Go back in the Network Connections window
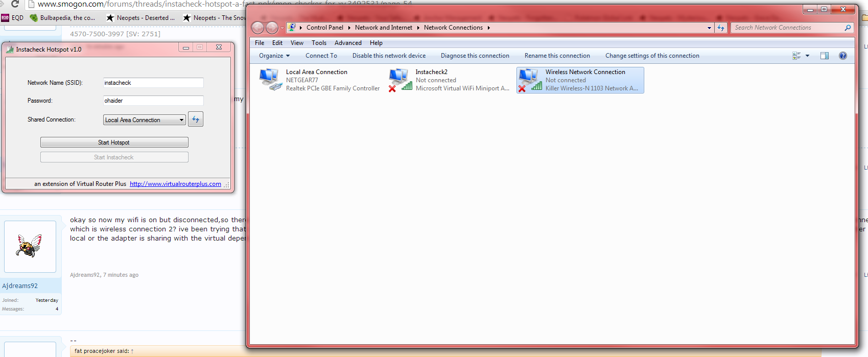The width and height of the screenshot is (868, 357). (x=258, y=28)
